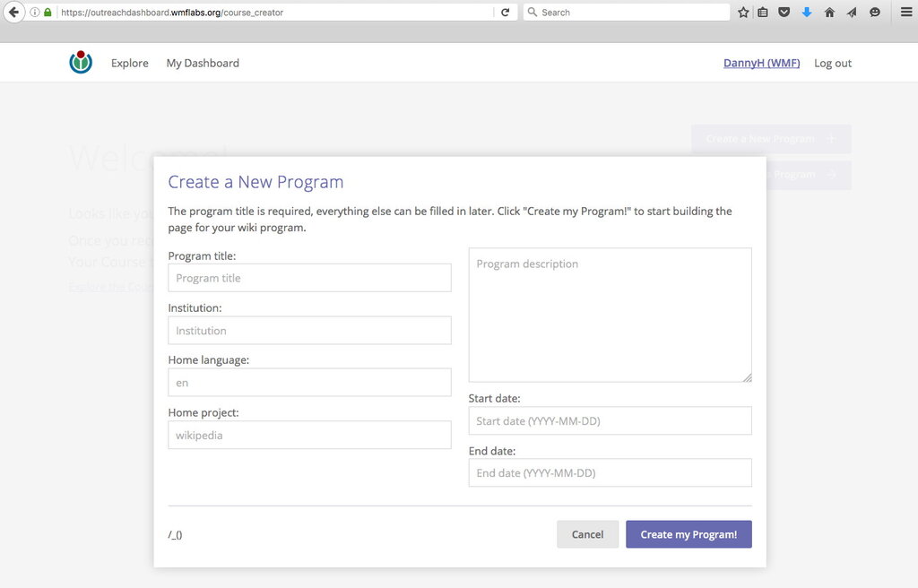
Task: Open the Explore nav item
Action: [x=129, y=64]
